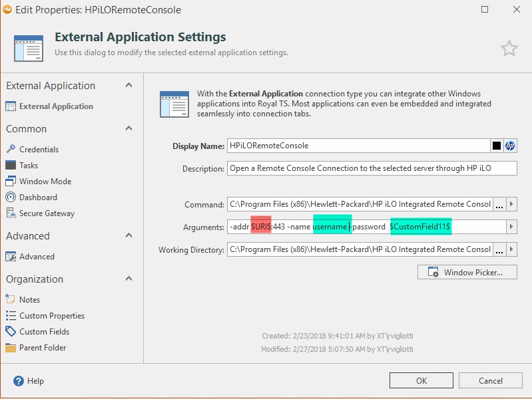Collapse the Organization section

tap(129, 279)
